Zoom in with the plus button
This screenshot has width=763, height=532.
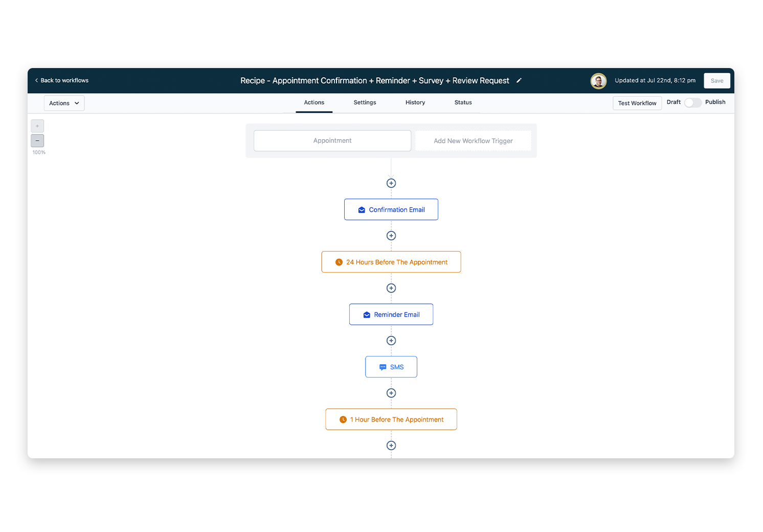(x=37, y=126)
